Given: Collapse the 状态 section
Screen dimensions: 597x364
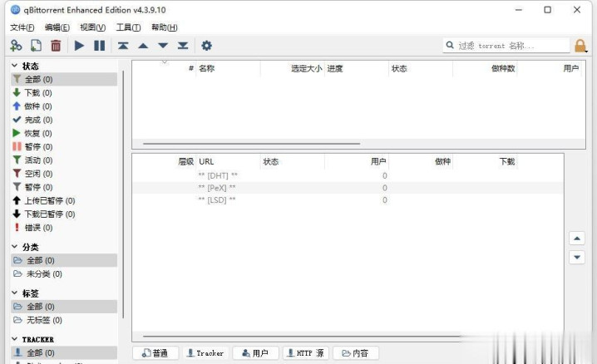Looking at the screenshot, I should tap(14, 66).
